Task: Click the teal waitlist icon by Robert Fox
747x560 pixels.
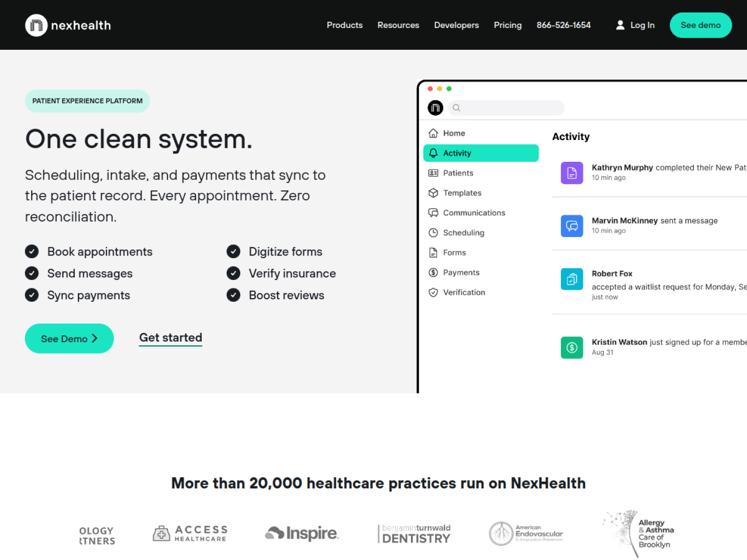Action: click(x=572, y=279)
